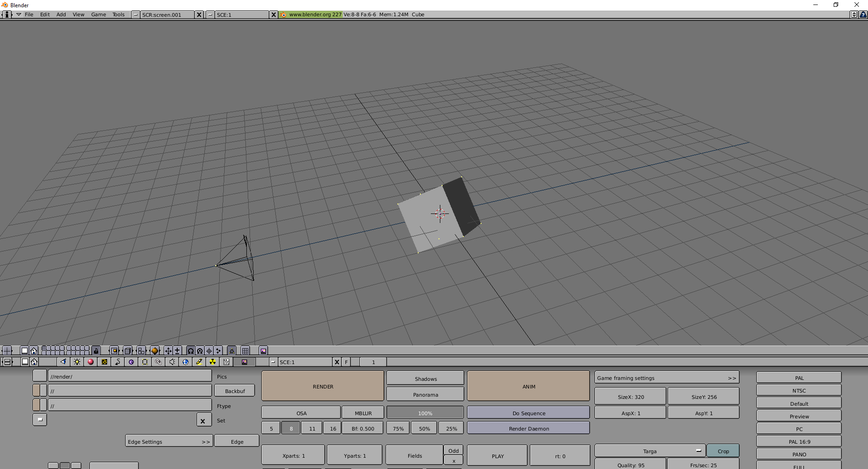Toggle the MBLUR motion blur button
This screenshot has width=868, height=469.
click(x=363, y=413)
